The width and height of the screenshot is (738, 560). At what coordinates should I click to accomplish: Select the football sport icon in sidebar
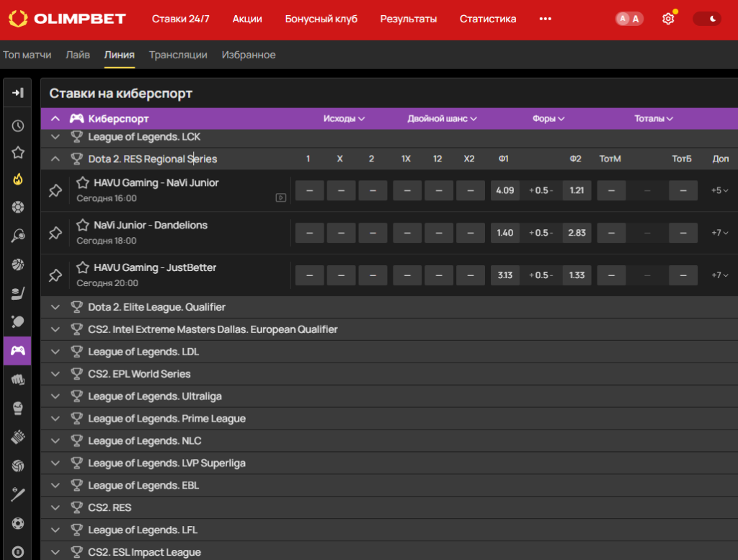[18, 207]
